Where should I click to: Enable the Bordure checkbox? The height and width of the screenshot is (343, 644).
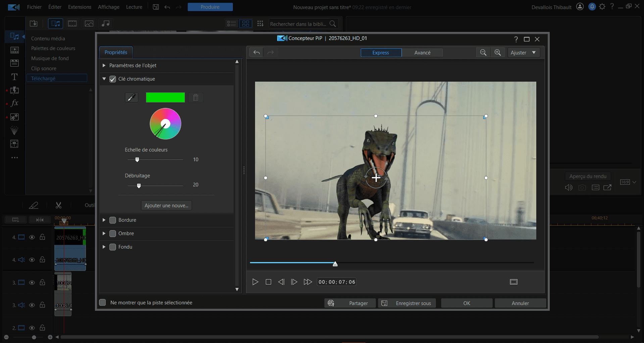(113, 220)
